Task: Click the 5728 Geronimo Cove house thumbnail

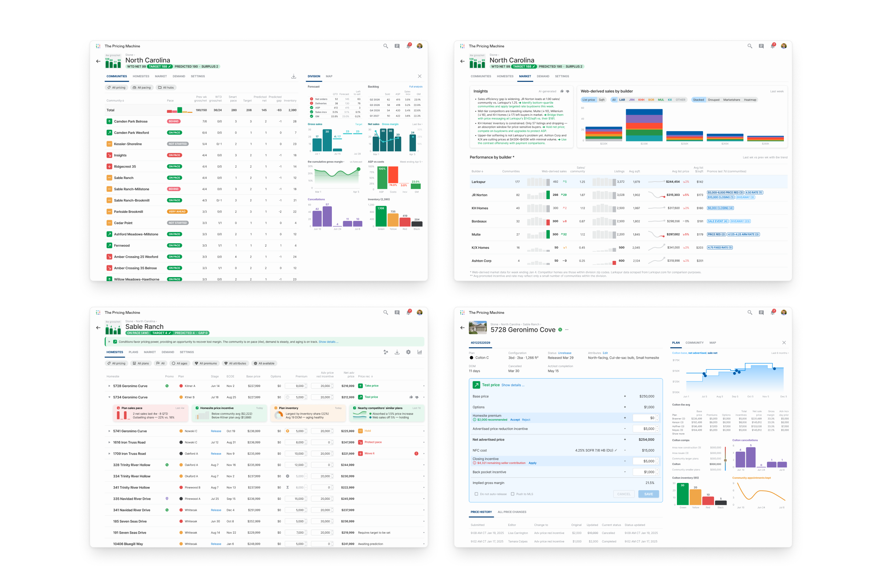Action: (478, 327)
